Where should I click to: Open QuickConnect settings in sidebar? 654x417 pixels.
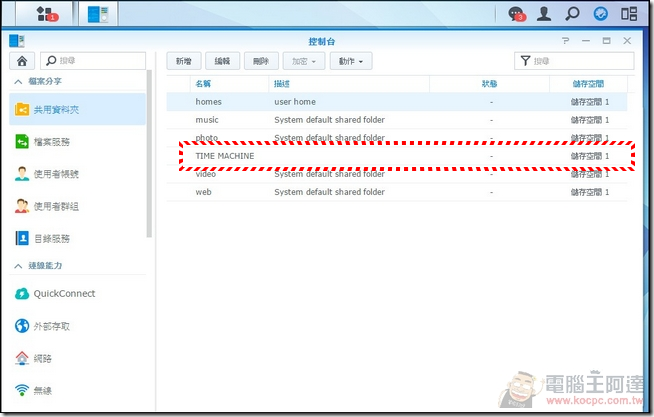[64, 293]
